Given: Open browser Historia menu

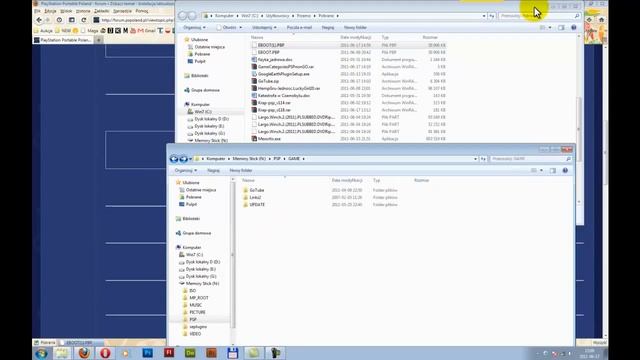Looking at the screenshot, I should (x=83, y=11).
